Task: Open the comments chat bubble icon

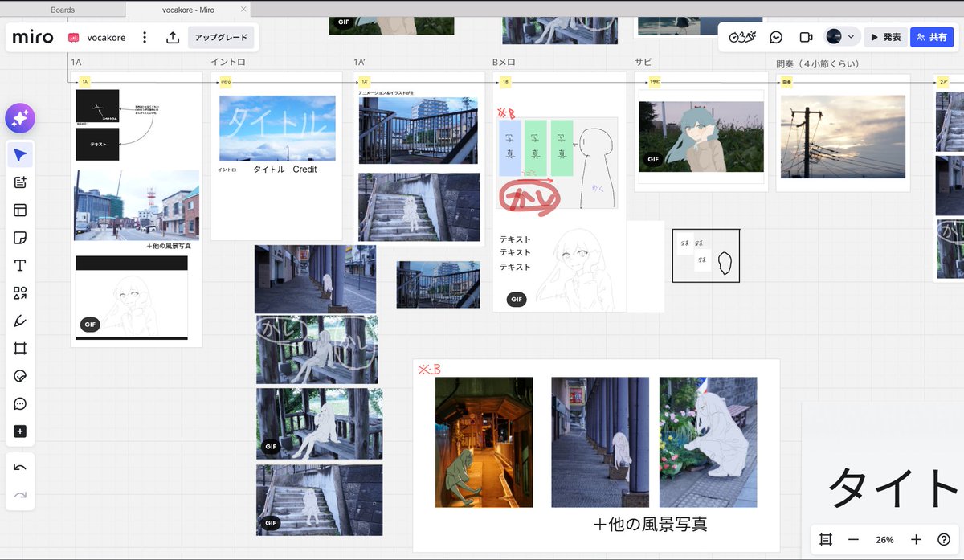Action: point(777,37)
